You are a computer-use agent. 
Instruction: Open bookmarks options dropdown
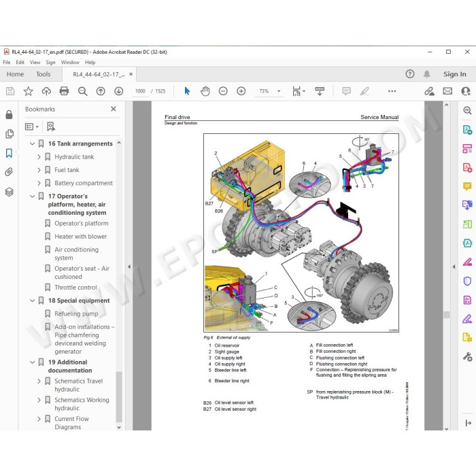point(32,126)
